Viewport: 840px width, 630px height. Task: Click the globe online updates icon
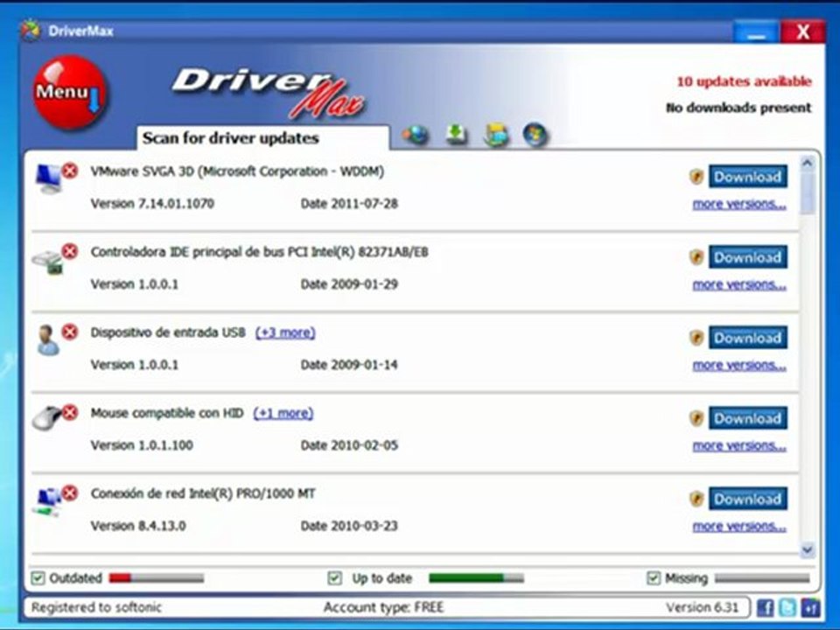[416, 135]
